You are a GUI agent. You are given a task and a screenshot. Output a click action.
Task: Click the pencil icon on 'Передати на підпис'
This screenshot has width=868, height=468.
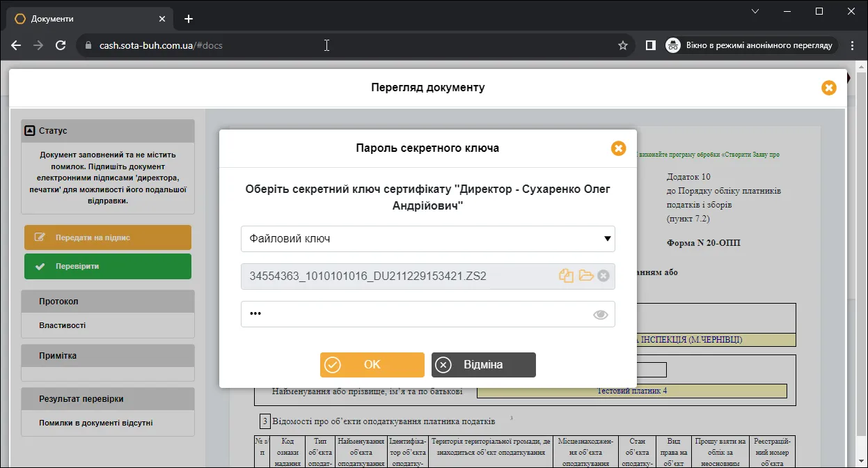[x=40, y=237]
